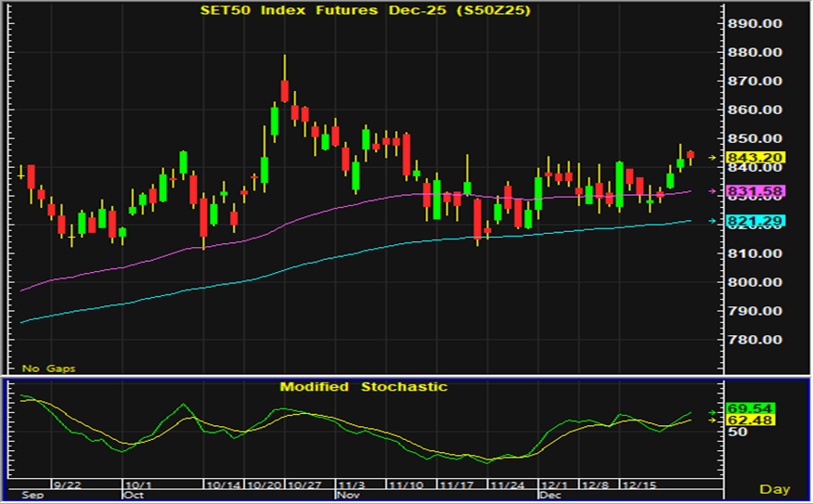Click the yellow 62.48 stochastic value tag
The width and height of the screenshot is (813, 504).
point(750,420)
